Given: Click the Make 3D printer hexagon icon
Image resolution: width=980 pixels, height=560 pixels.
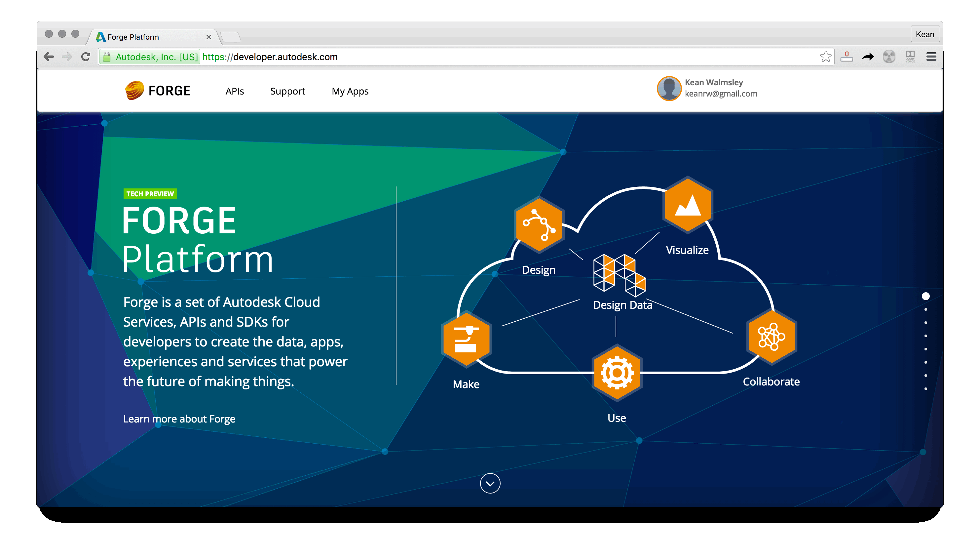Looking at the screenshot, I should 466,339.
